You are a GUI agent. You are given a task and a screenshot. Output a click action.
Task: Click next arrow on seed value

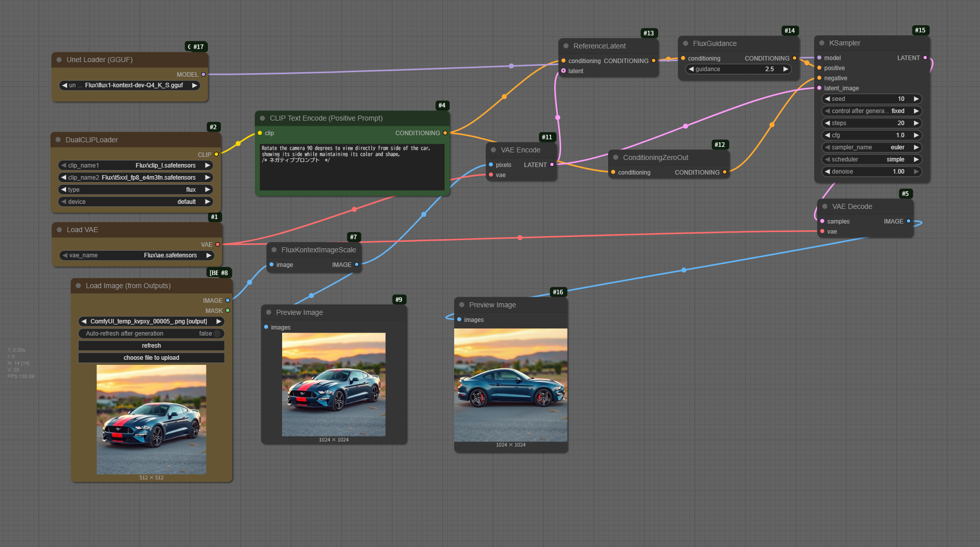click(916, 99)
